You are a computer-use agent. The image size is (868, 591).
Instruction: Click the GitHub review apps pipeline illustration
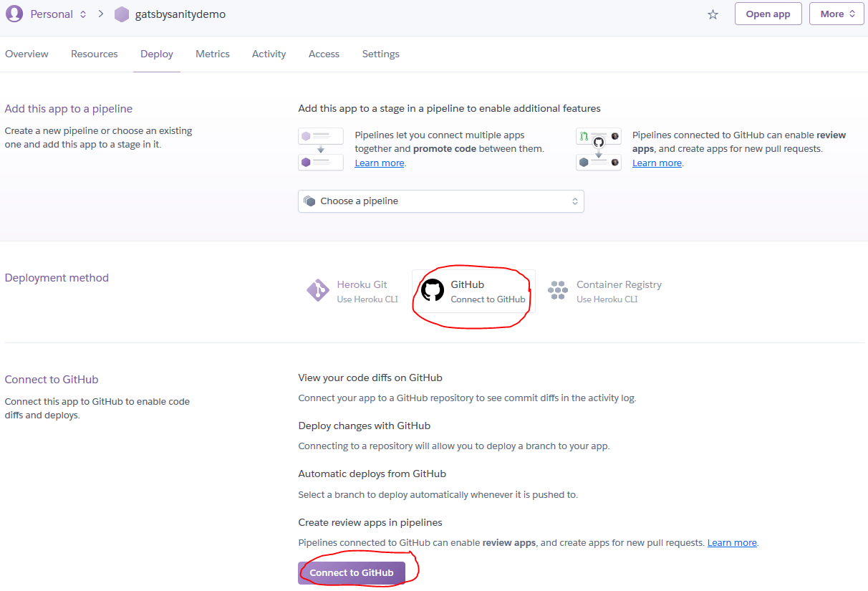599,149
